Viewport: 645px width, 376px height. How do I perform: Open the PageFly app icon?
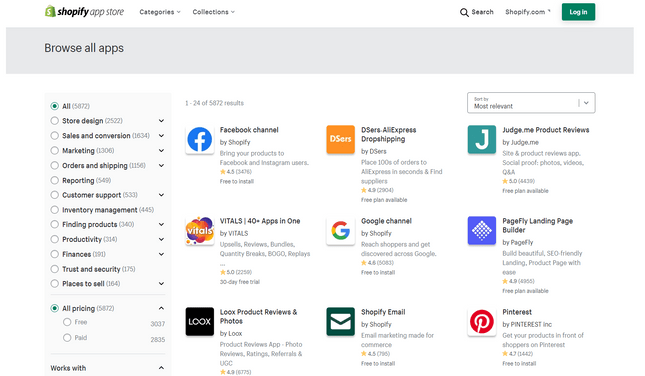pos(482,231)
